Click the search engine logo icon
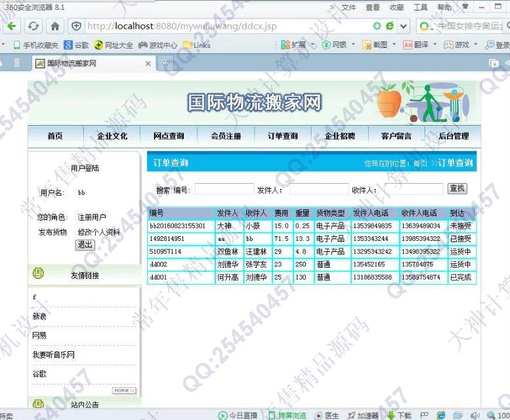The image size is (510, 420). pyautogui.click(x=424, y=26)
